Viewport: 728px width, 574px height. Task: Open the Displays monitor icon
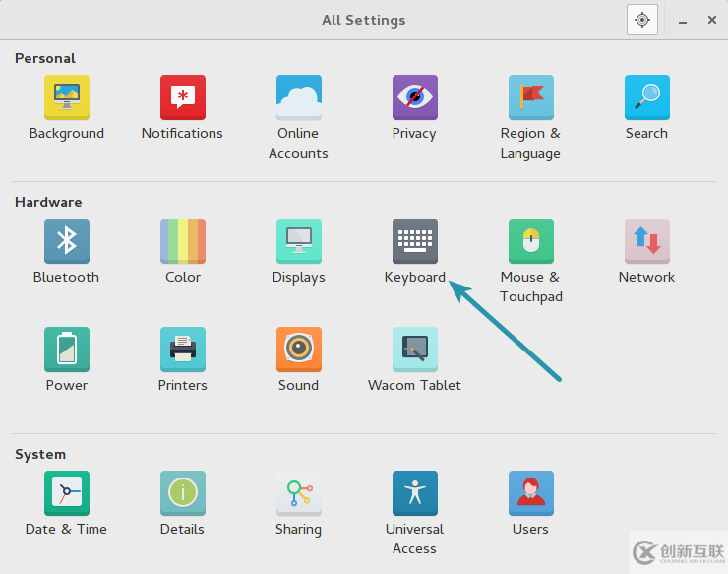[x=299, y=241]
